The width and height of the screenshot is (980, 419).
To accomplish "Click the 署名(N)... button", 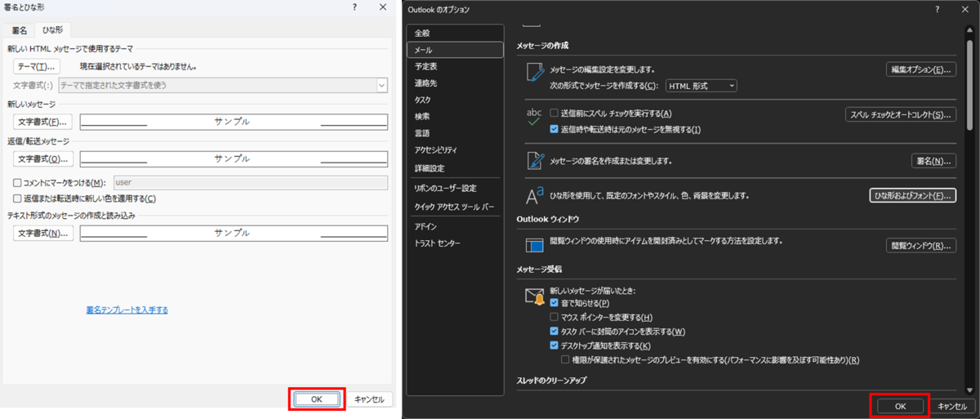I will click(x=933, y=161).
